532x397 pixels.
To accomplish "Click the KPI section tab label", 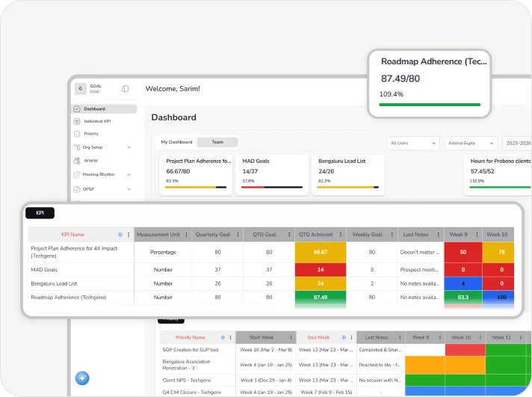I will click(x=40, y=213).
